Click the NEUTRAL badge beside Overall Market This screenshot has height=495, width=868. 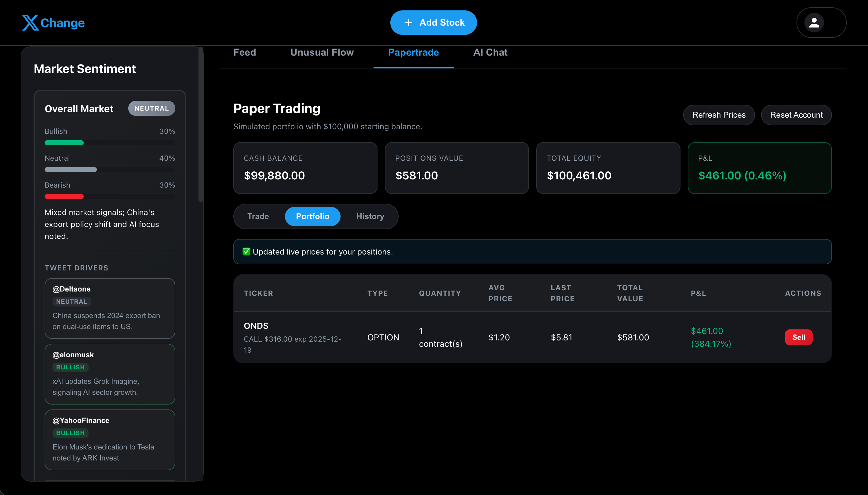[151, 108]
